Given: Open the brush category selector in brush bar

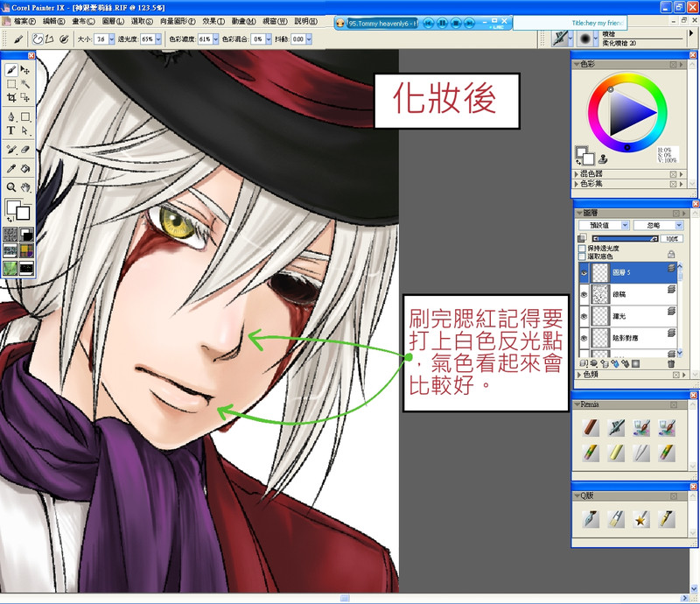Looking at the screenshot, I should (561, 39).
